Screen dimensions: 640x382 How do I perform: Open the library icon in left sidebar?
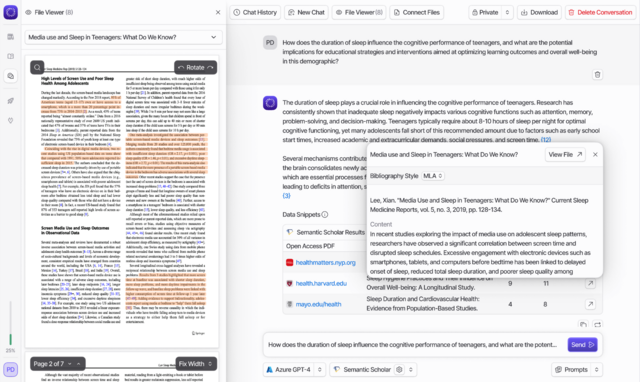click(x=11, y=37)
